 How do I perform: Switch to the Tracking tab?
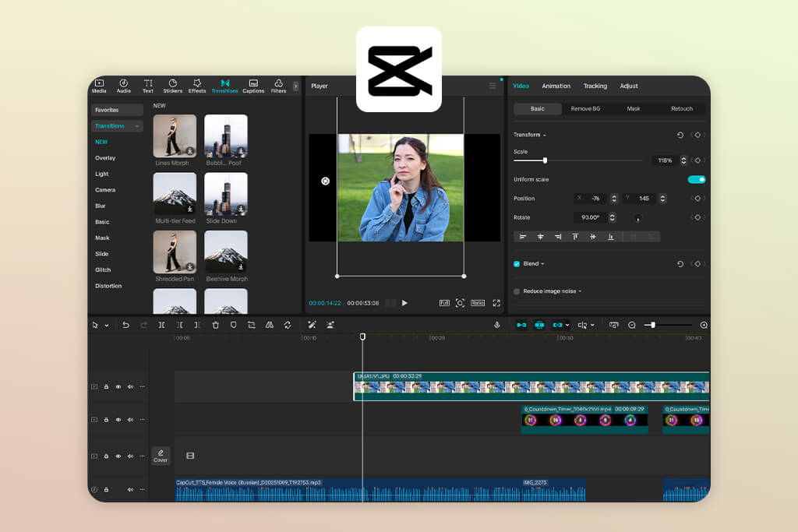[595, 86]
